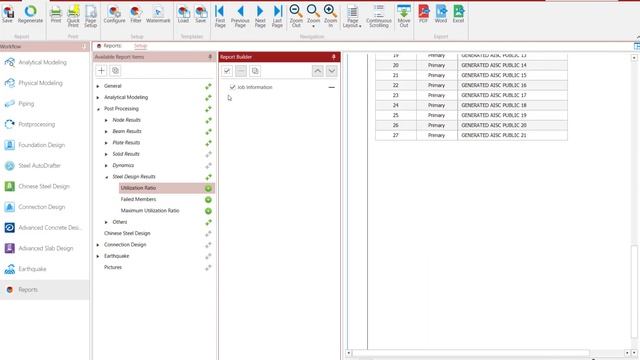Image resolution: width=640 pixels, height=360 pixels.
Task: Switch to Analytical Modeling workflow
Action: (x=44, y=62)
